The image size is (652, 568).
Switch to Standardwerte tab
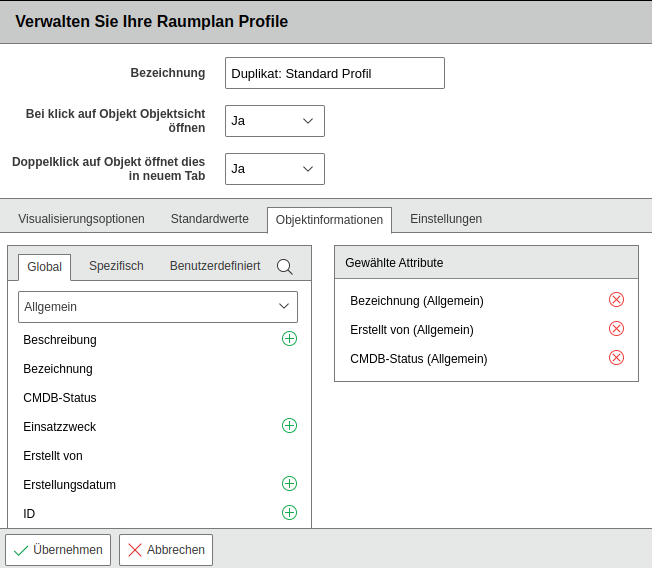210,219
